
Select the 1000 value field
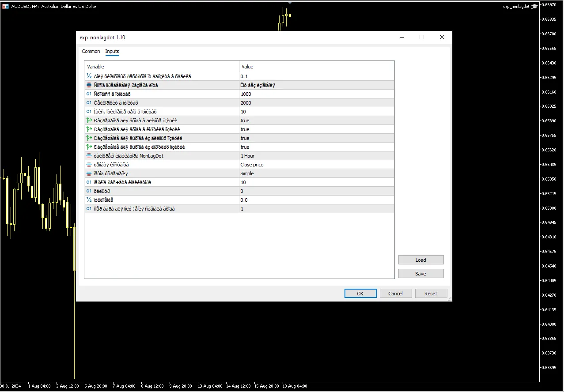click(x=316, y=94)
